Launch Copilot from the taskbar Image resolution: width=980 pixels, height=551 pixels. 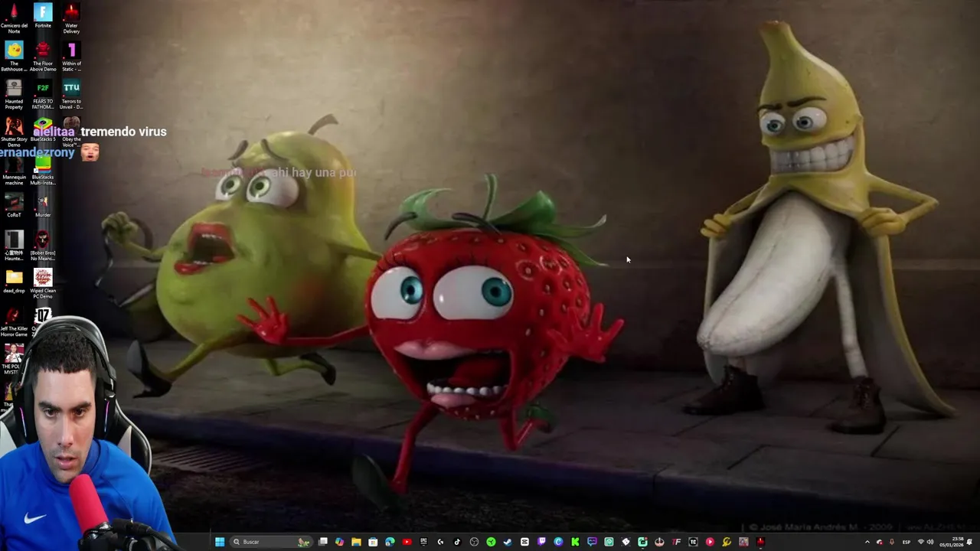point(339,542)
